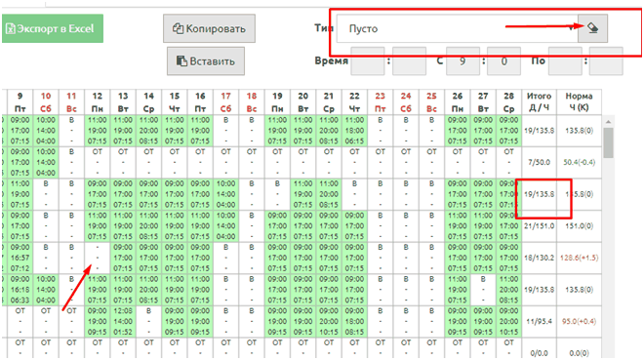This screenshot has width=644, height=360.
Task: Click the scrollbar up arrow
Action: coord(608,122)
